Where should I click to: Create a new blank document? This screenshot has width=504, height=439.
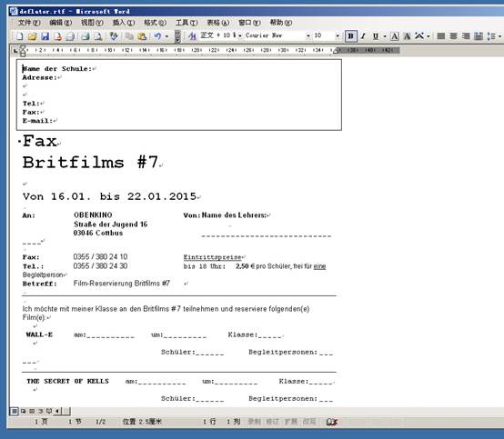click(x=20, y=36)
